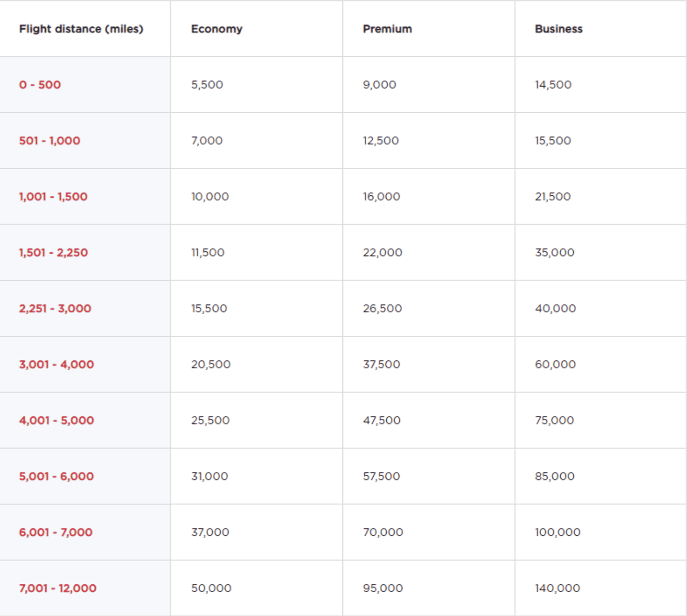This screenshot has width=687, height=616.
Task: Click the 7,000 Economy value
Action: coord(207,141)
